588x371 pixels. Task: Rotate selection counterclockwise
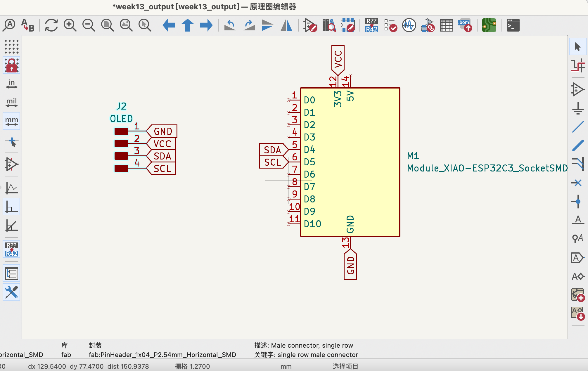click(230, 25)
